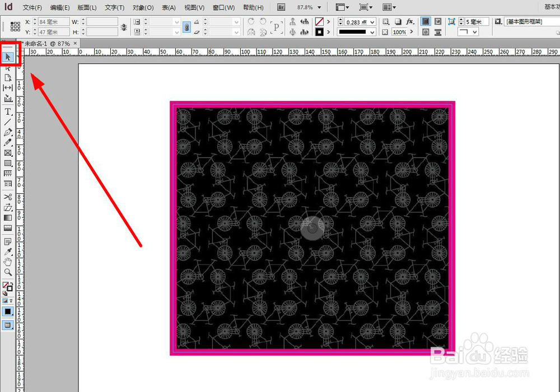Switch to the 未命名-1 @ 87% document tab

click(x=47, y=44)
